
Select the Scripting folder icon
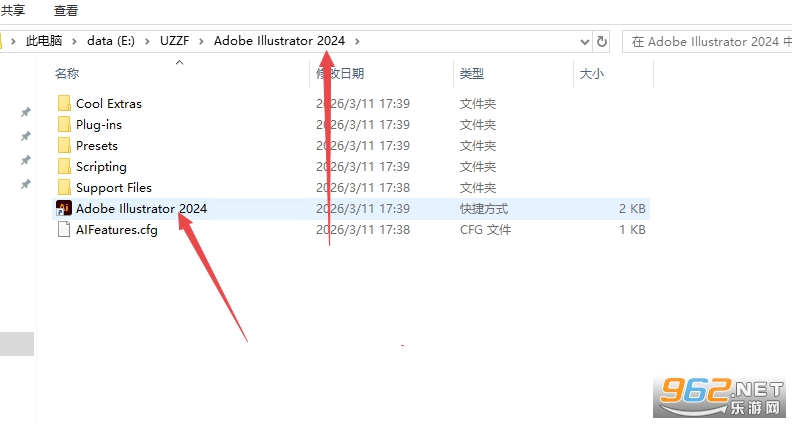tap(64, 166)
